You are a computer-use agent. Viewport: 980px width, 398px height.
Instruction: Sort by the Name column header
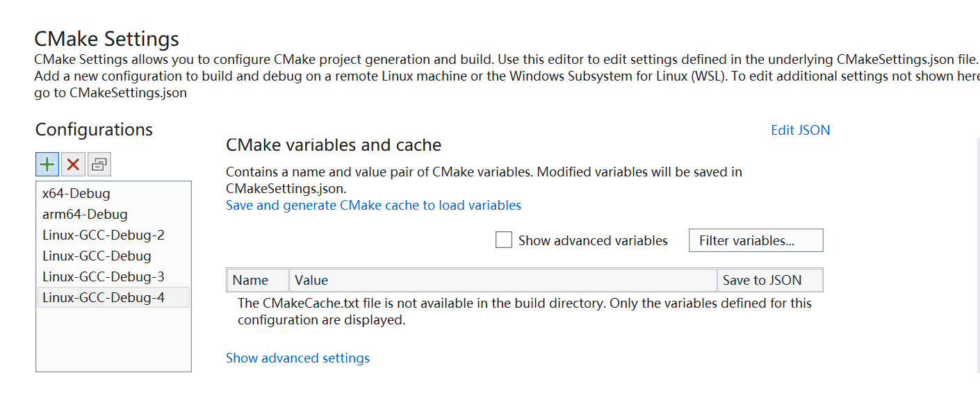coord(258,280)
